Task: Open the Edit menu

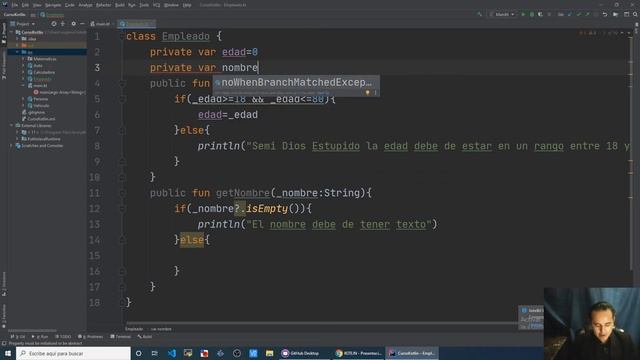Action: click(25, 5)
